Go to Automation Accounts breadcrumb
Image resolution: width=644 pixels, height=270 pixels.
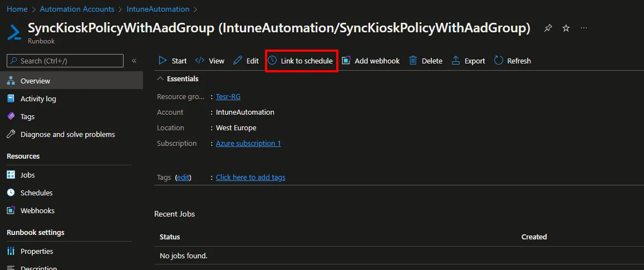77,9
